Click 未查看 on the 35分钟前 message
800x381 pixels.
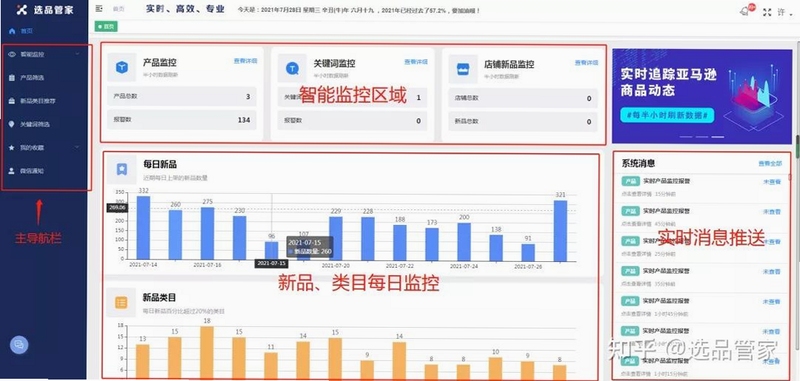click(772, 272)
